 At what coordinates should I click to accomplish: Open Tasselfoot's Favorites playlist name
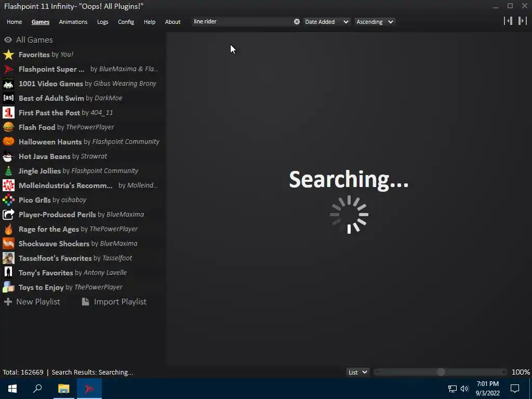(x=55, y=258)
